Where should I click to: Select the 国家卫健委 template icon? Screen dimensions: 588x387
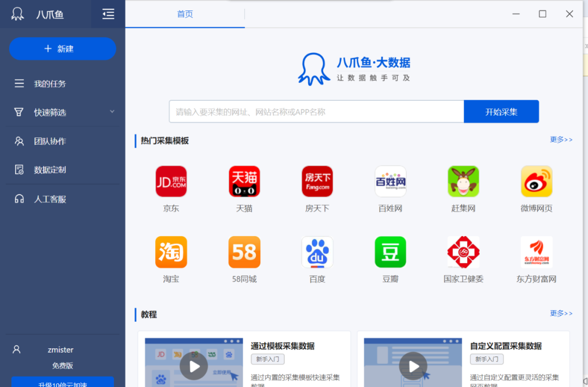(463, 252)
